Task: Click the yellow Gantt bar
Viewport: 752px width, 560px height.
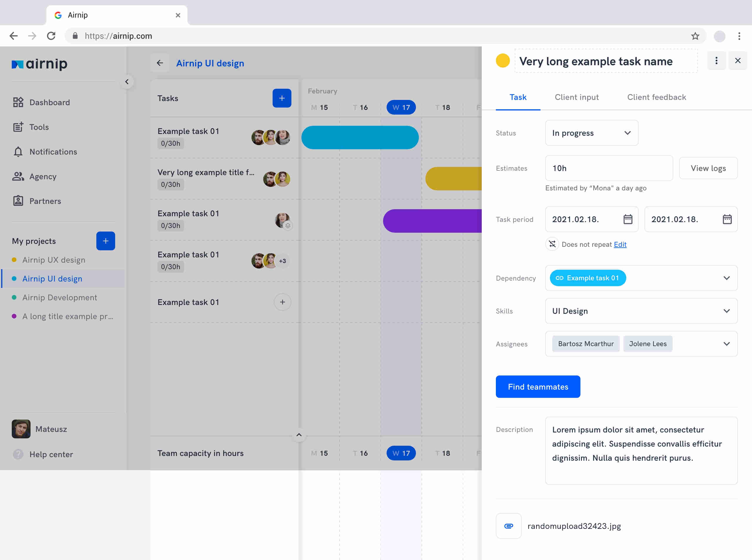Action: pyautogui.click(x=454, y=179)
